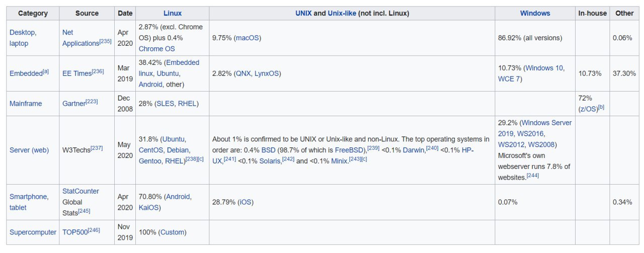Open the WS2012 link
The image size is (644, 253).
[512, 144]
